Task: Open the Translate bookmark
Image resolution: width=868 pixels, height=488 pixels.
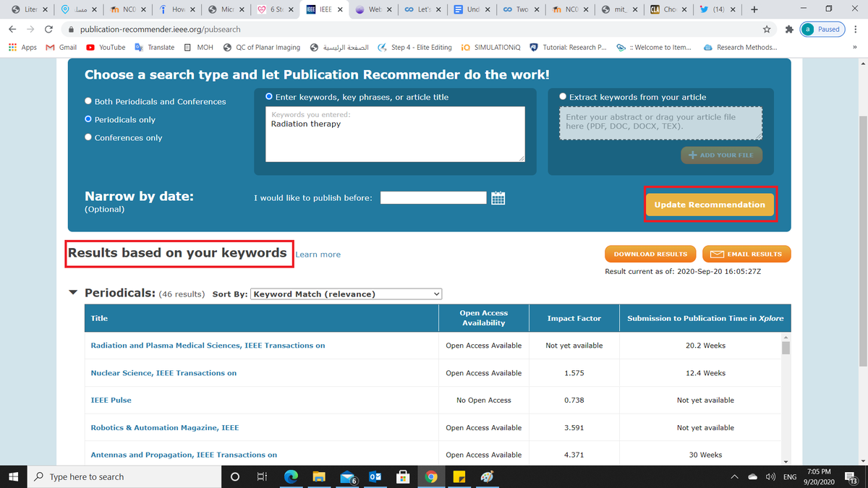Action: pos(154,47)
